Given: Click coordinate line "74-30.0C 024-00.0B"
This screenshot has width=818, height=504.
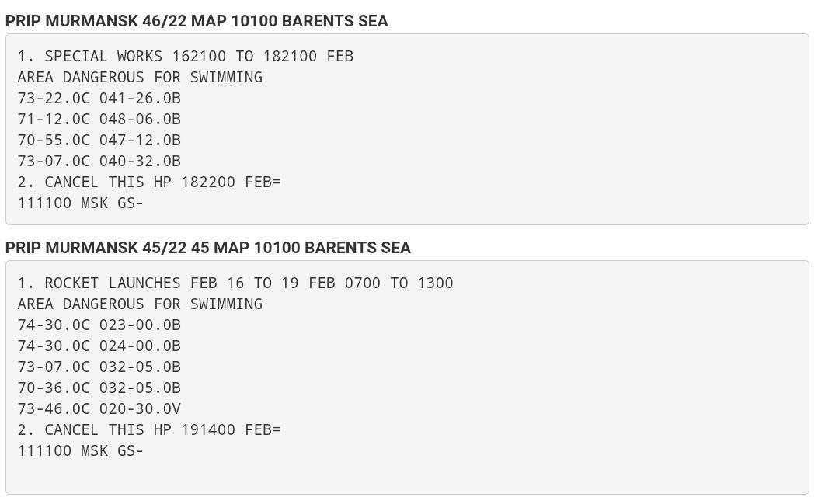Looking at the screenshot, I should tap(99, 346).
